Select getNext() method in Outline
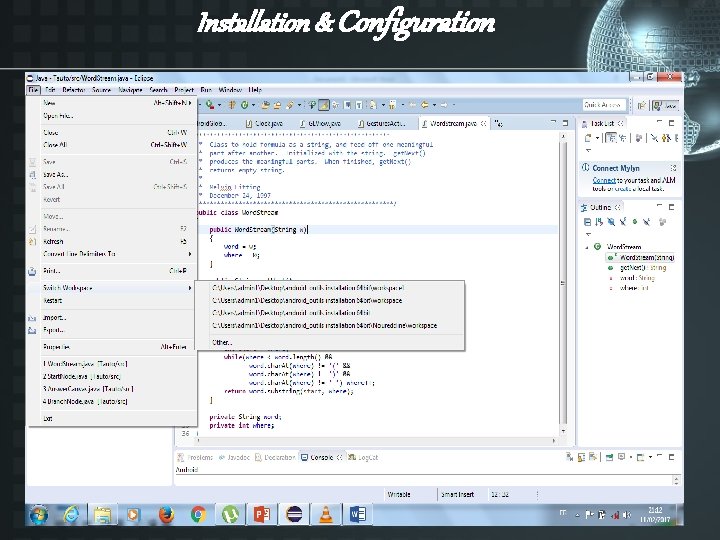The image size is (720, 540). click(643, 268)
